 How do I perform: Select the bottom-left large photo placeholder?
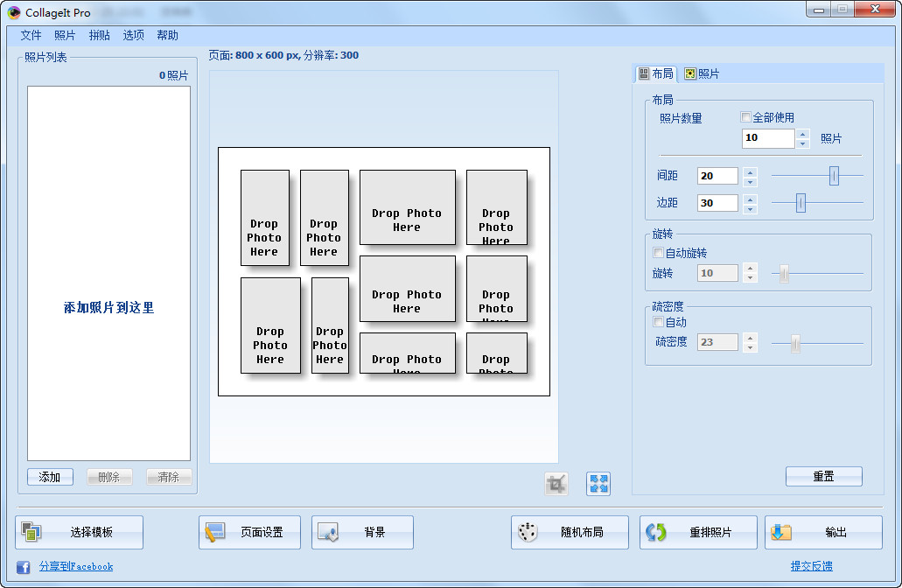point(271,325)
